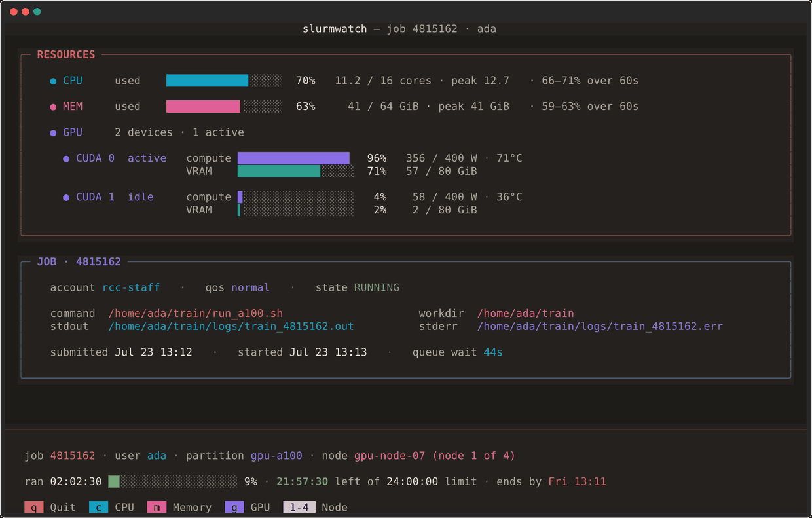Click the remaining time 21:57:30
The height and width of the screenshot is (518, 812).
coord(302,481)
